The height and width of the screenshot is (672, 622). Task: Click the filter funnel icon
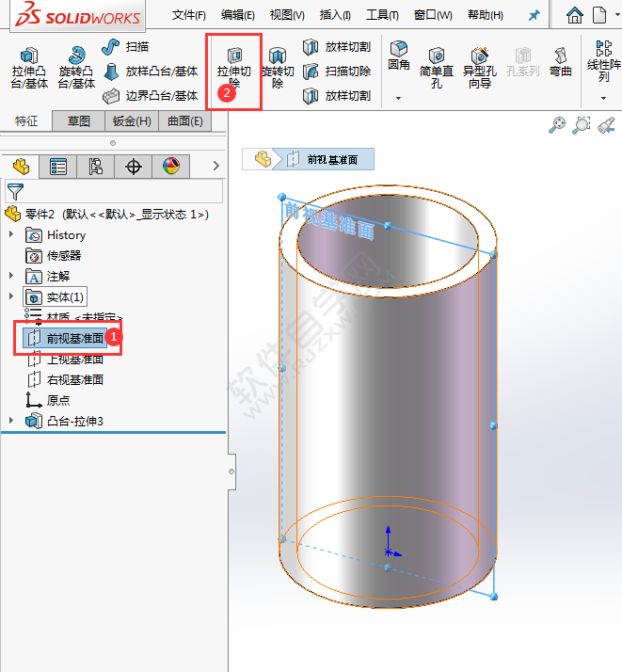point(15,192)
